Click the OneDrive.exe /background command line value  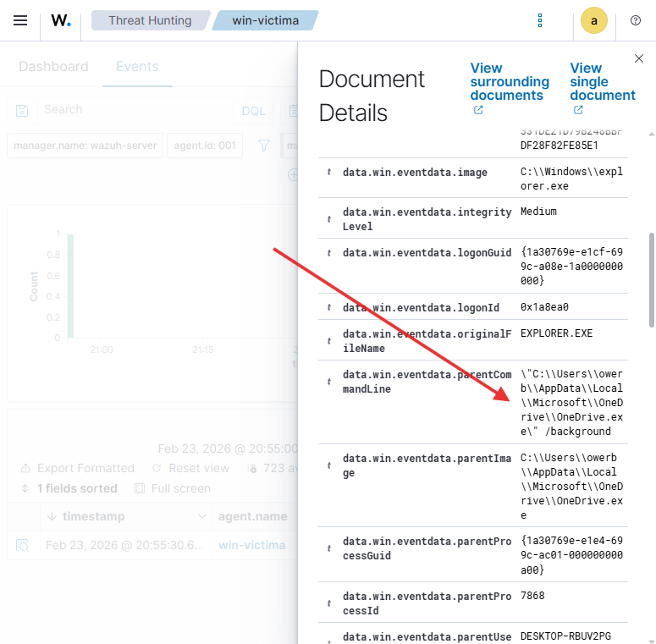pos(571,402)
